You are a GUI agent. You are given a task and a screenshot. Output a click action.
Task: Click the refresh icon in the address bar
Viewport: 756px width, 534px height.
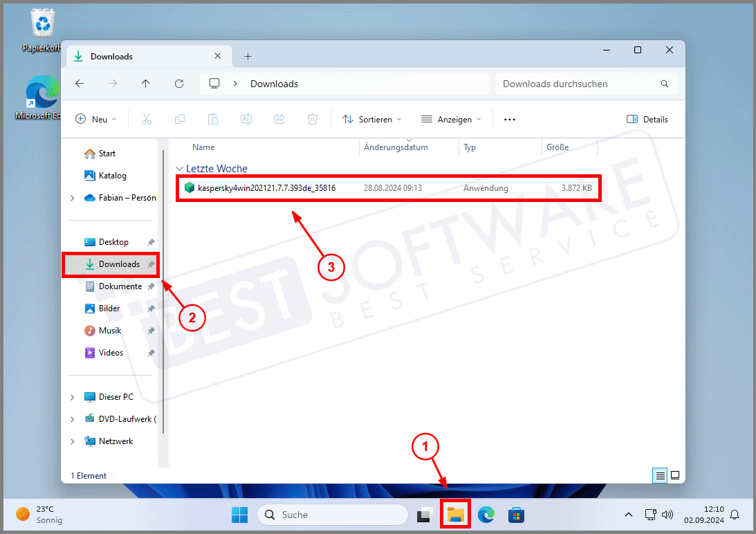pos(179,83)
